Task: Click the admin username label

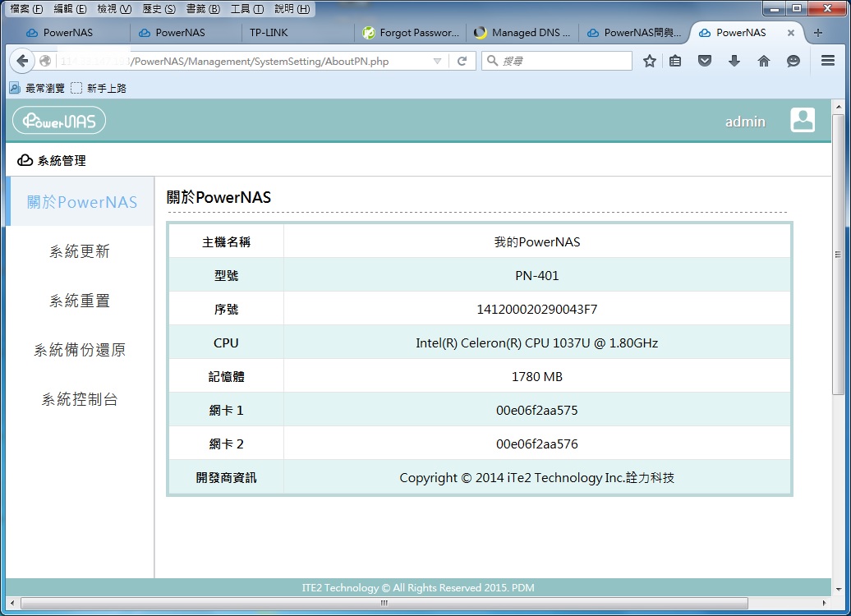Action: pyautogui.click(x=745, y=122)
